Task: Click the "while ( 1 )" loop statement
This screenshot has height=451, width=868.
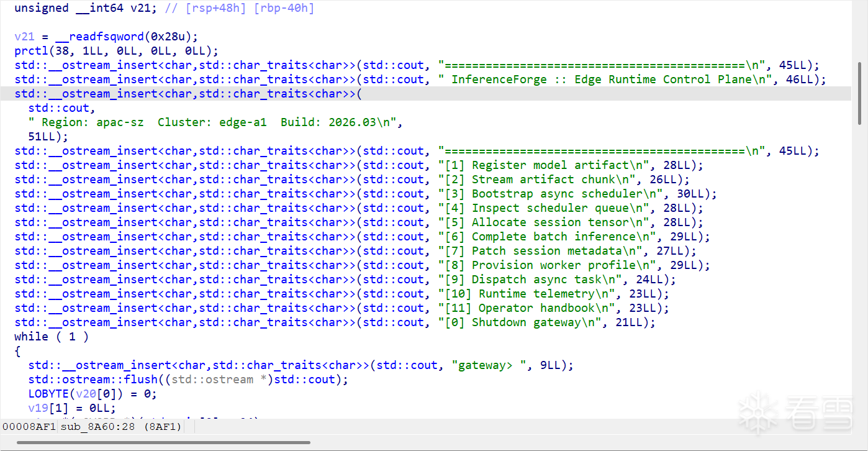Action: (52, 337)
